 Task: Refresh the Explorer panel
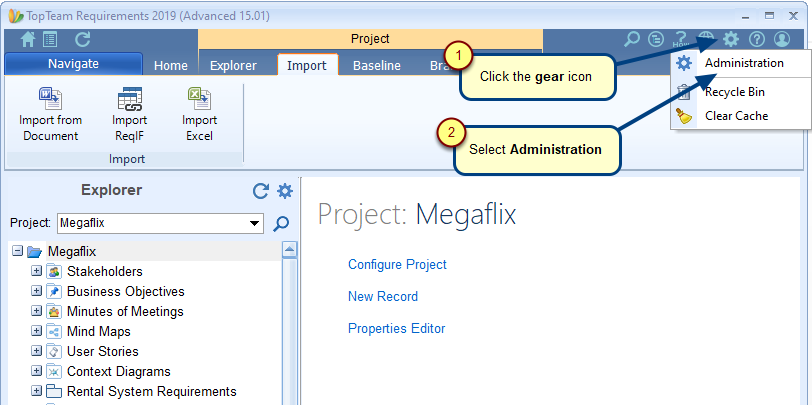(260, 191)
